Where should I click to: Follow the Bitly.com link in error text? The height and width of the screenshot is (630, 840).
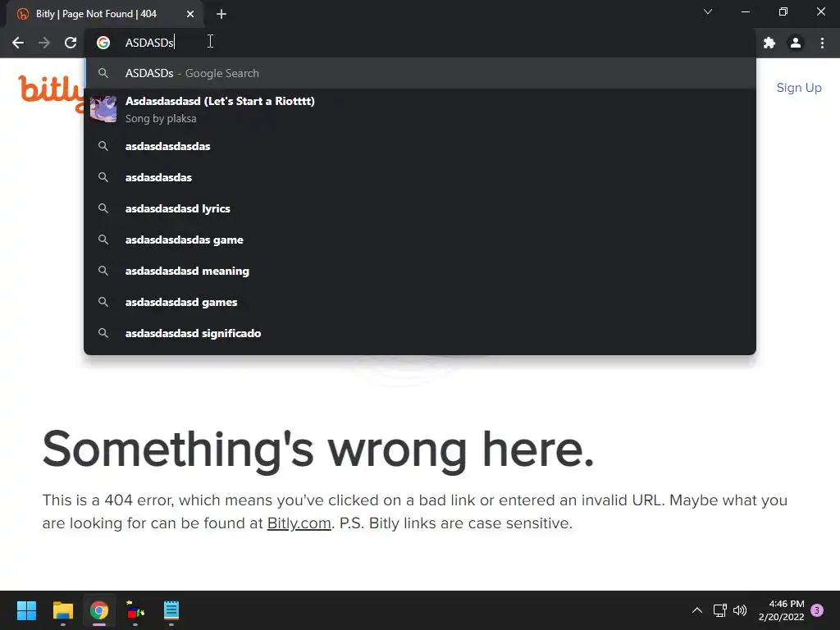click(x=299, y=523)
